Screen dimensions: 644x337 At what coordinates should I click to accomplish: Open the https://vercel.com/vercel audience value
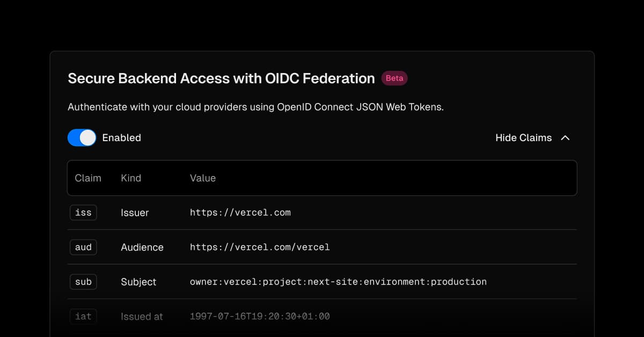pyautogui.click(x=260, y=247)
